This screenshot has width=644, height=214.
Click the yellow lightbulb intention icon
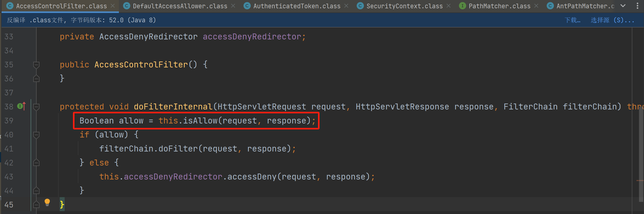pos(47,202)
